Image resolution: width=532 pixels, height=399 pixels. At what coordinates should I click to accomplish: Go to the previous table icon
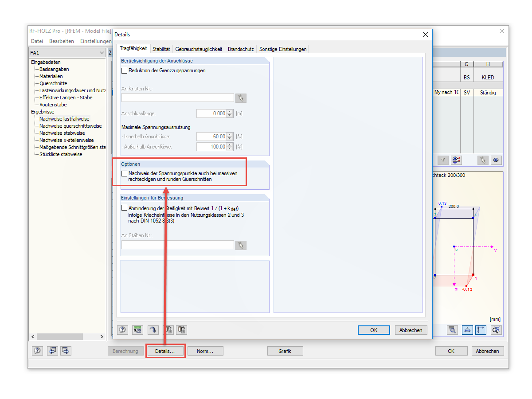coord(53,351)
